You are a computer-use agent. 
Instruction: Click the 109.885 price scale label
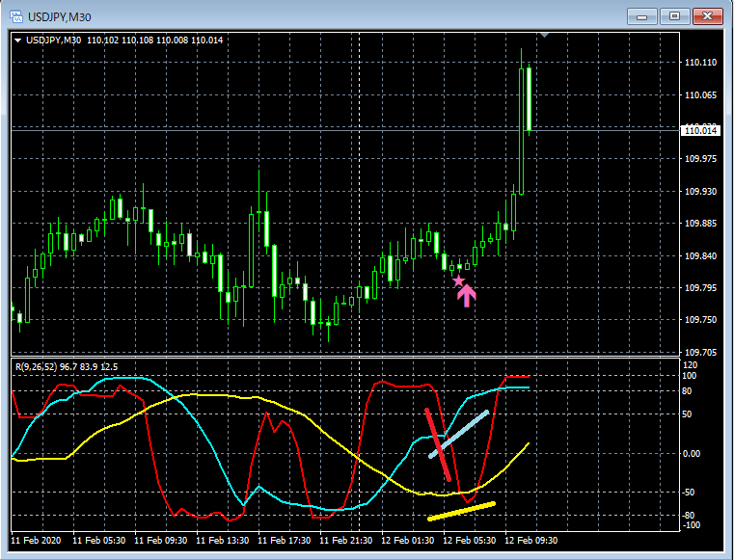(x=700, y=224)
